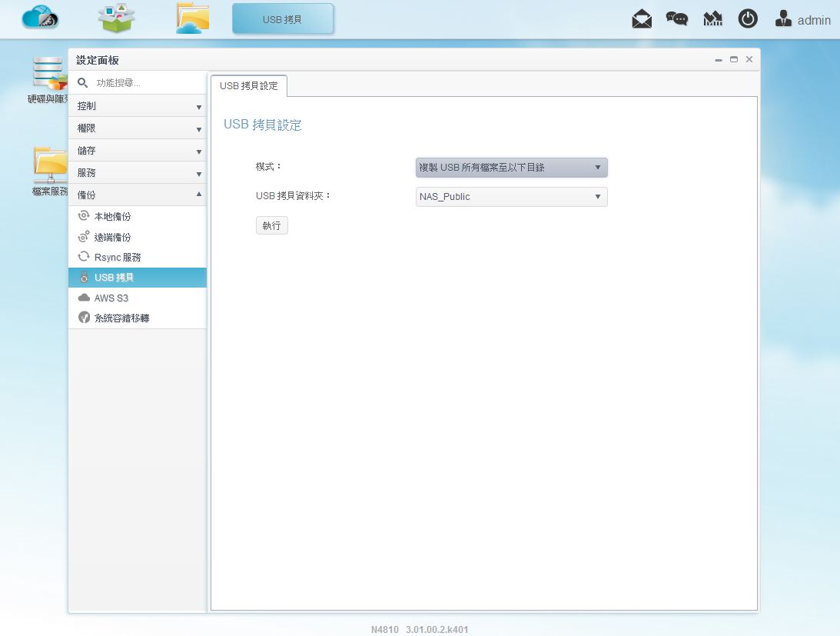Click the power button icon

point(748,18)
